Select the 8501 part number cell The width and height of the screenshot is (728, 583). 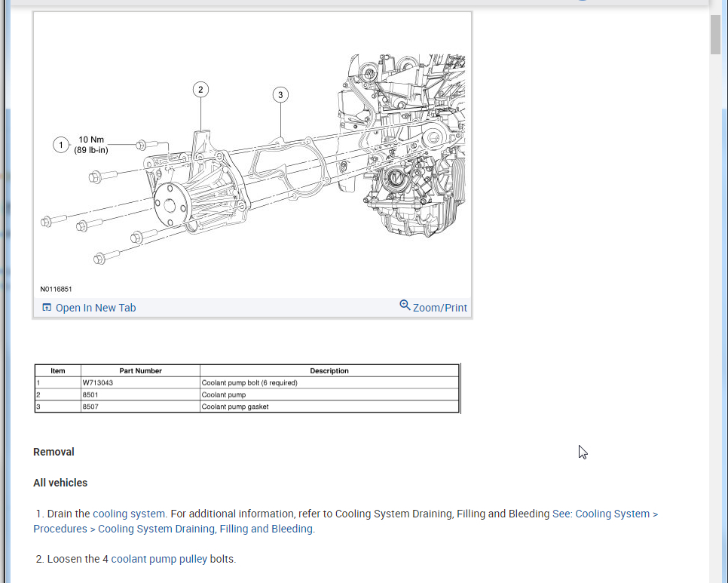140,395
